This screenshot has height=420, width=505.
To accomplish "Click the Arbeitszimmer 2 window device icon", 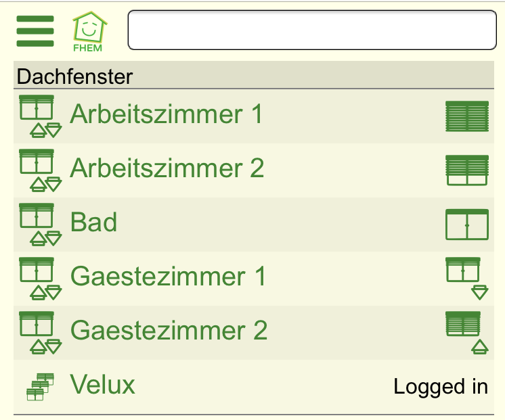I will pos(40,170).
